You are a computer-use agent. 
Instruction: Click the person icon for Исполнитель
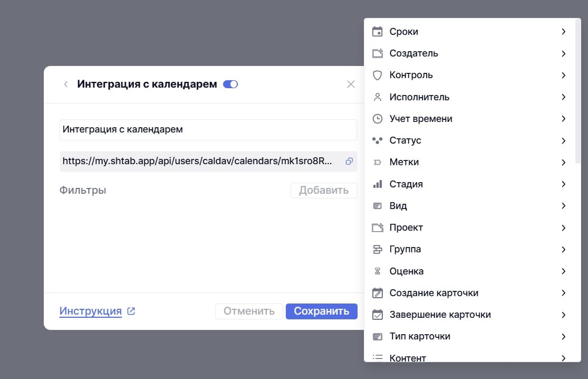[x=377, y=97]
